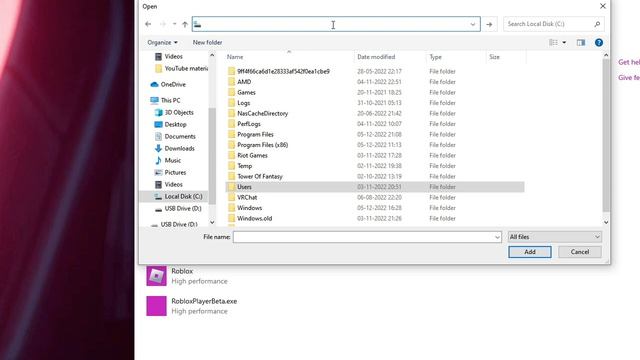Expand the address bar history dropdown
The image size is (640, 360).
pos(473,24)
